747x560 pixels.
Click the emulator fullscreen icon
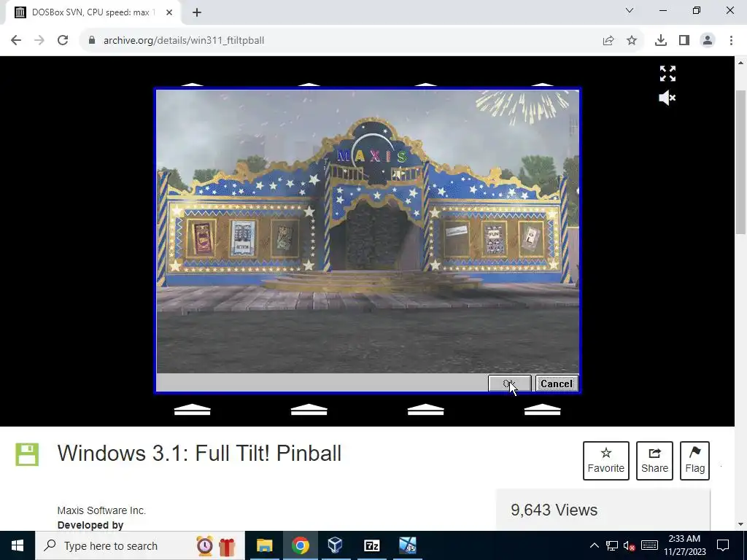[667, 74]
